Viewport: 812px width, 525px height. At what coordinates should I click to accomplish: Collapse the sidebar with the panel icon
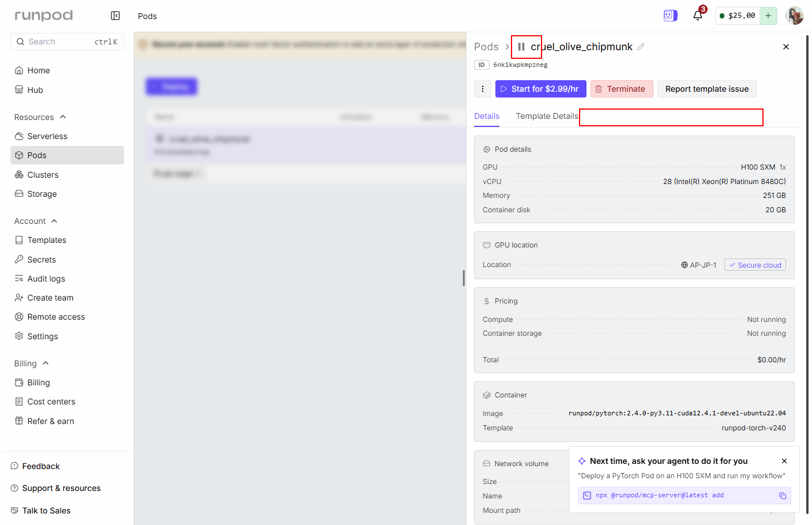tap(115, 16)
